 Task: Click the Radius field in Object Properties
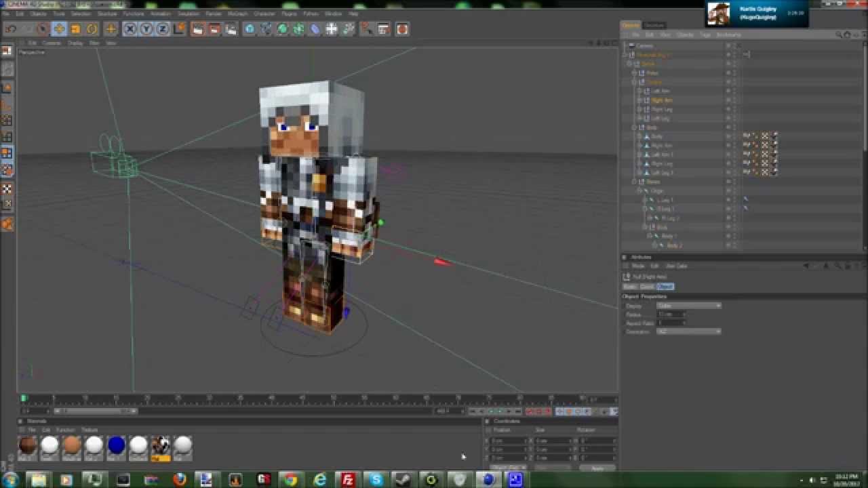[671, 314]
